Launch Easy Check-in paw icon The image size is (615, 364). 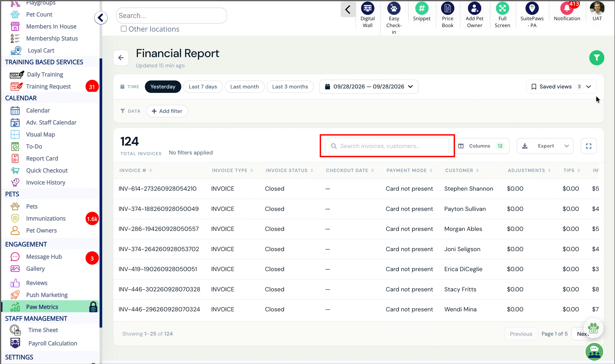393,9
